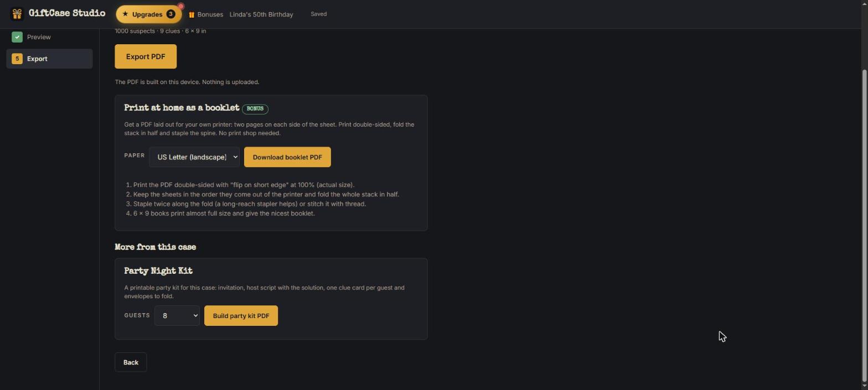Open the Guests number dropdown
This screenshot has height=390, width=868.
[x=177, y=316]
